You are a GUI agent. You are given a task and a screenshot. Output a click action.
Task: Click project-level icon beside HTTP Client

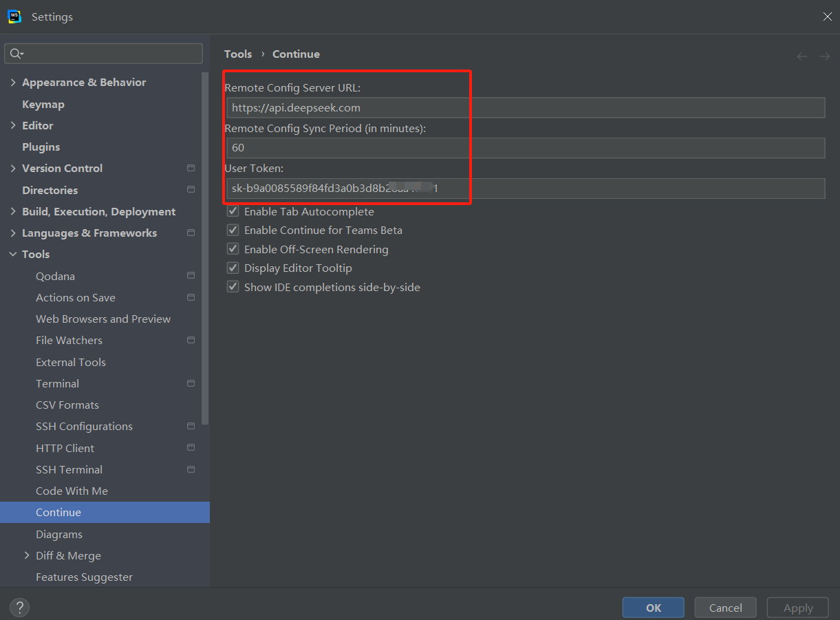pyautogui.click(x=191, y=448)
